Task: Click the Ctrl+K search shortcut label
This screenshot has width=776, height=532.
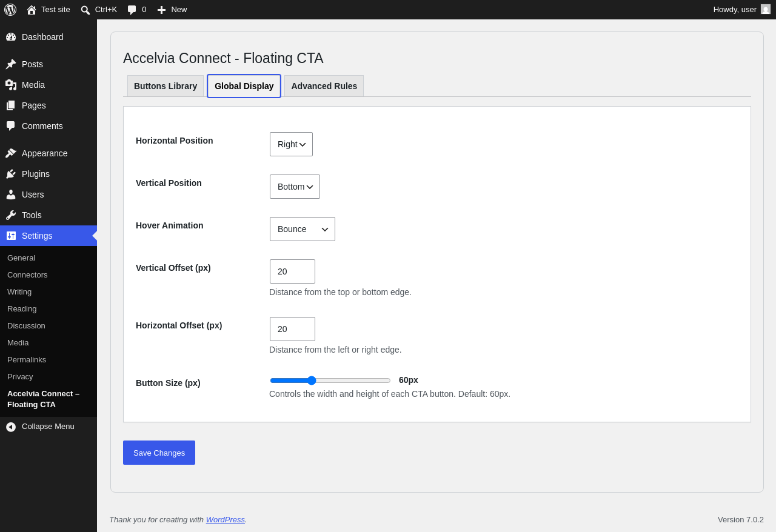Action: pyautogui.click(x=106, y=10)
